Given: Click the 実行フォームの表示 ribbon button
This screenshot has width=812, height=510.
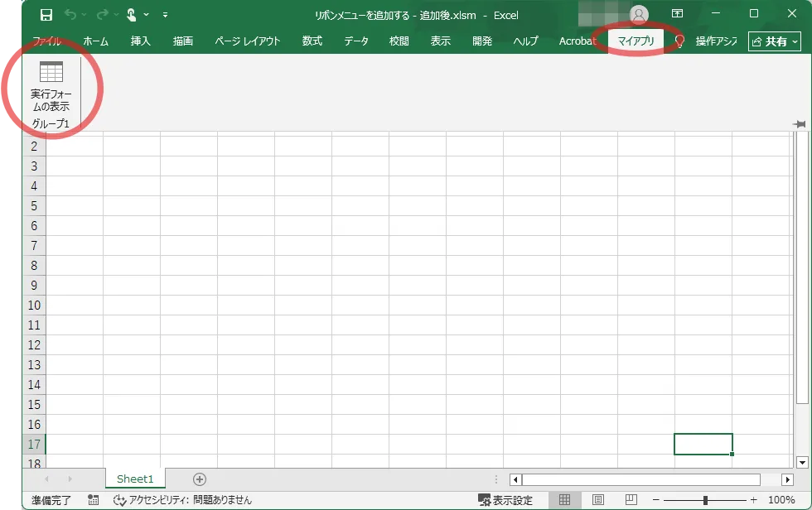Looking at the screenshot, I should tap(51, 87).
